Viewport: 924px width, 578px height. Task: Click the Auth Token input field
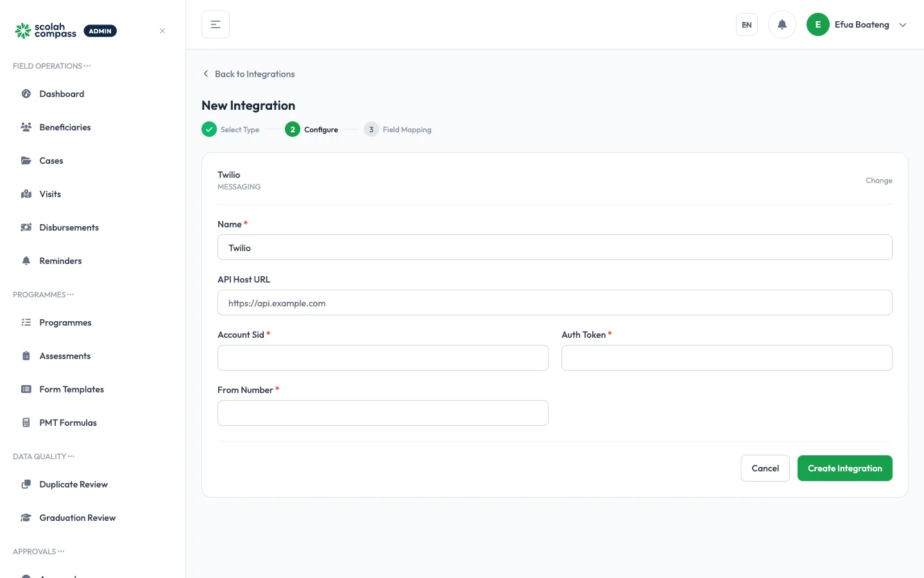727,358
